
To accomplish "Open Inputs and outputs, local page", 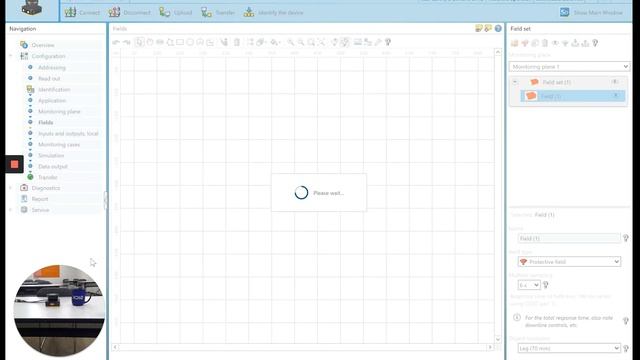I will pos(68,133).
